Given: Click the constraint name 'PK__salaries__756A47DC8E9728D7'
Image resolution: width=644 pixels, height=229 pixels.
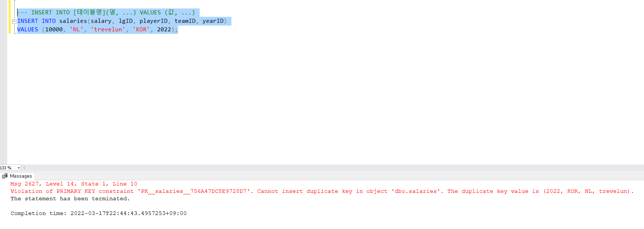Looking at the screenshot, I should (194, 191).
